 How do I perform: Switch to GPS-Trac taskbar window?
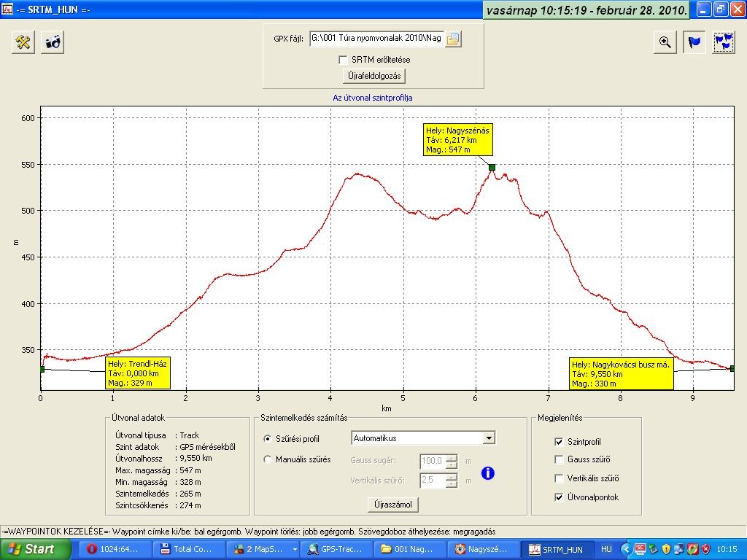(x=338, y=549)
